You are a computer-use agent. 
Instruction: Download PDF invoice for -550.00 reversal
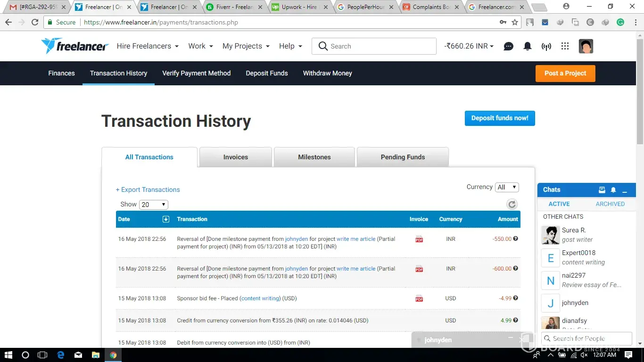419,239
